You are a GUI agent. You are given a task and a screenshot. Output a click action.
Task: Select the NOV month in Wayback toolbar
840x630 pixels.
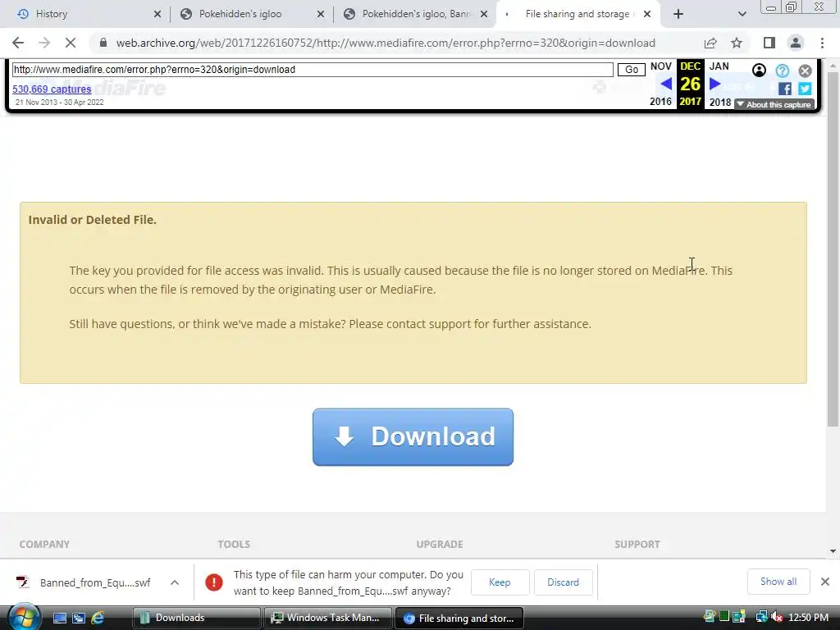click(x=660, y=66)
